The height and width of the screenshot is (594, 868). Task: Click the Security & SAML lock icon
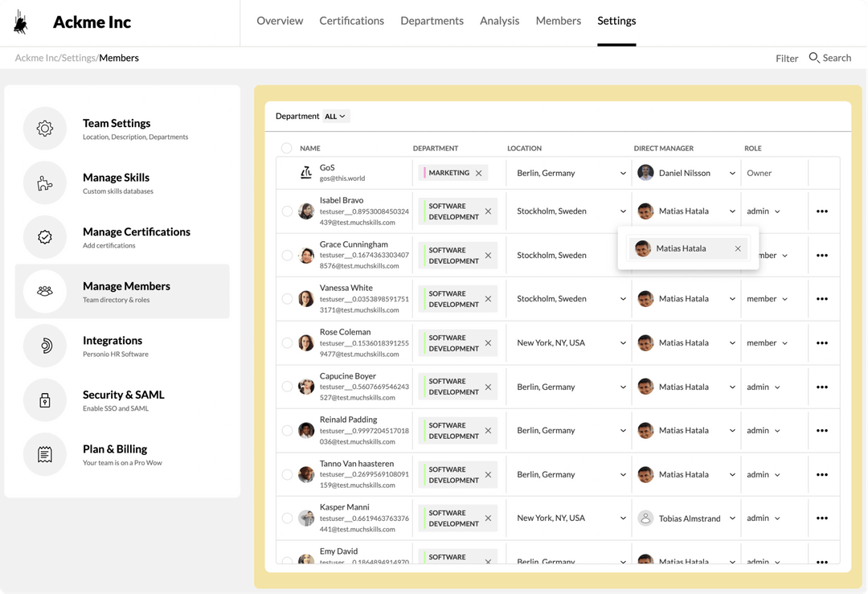pos(45,399)
